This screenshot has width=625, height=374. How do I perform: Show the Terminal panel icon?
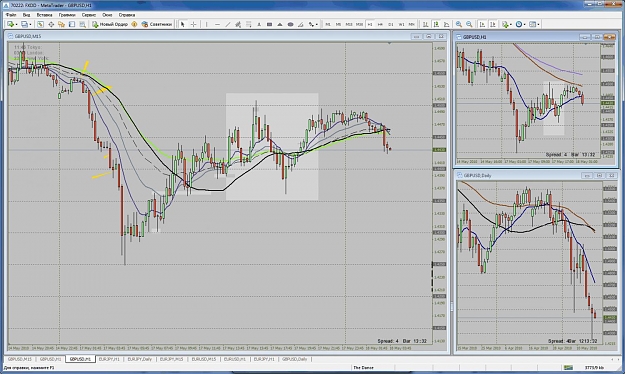72,24
